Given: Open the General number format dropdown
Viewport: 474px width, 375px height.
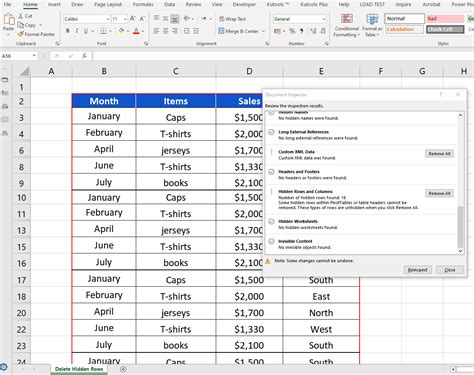Looking at the screenshot, I should (x=324, y=19).
